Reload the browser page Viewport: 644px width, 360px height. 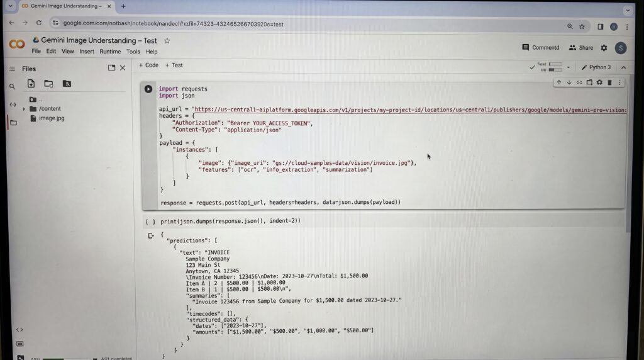point(38,23)
